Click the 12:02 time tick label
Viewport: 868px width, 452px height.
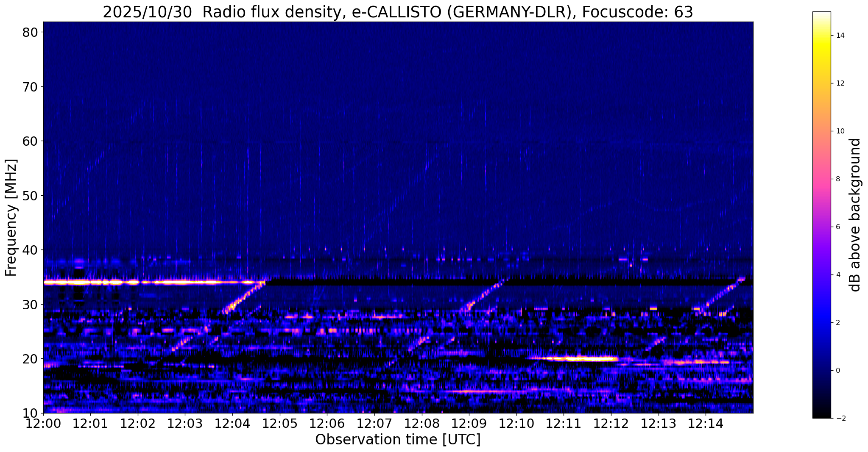tap(138, 424)
